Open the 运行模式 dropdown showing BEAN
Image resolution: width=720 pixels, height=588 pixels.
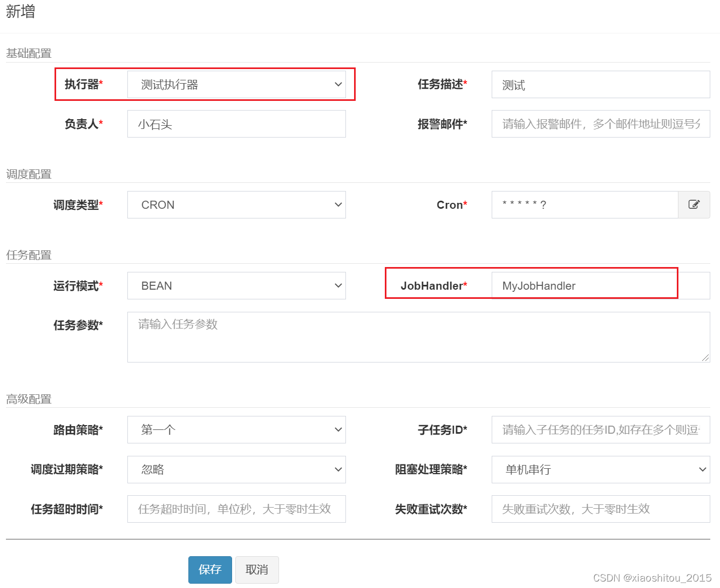click(236, 286)
